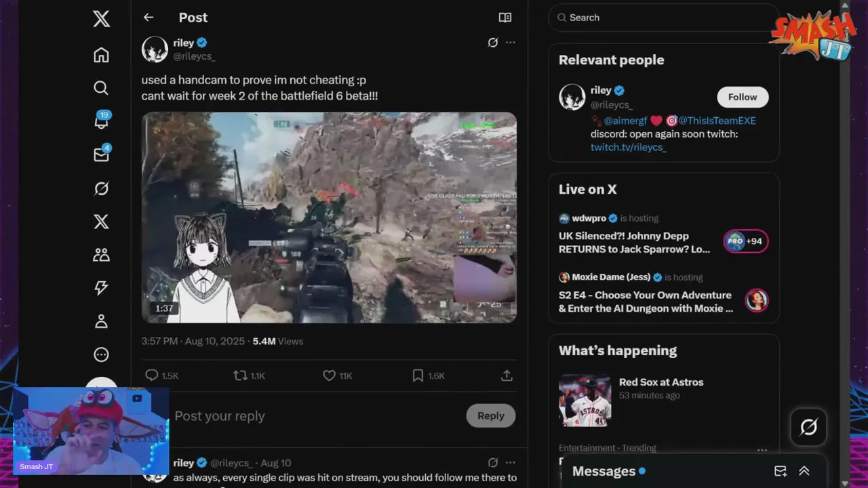
Task: Repost the post showing 1.1K reposts
Action: click(240, 375)
